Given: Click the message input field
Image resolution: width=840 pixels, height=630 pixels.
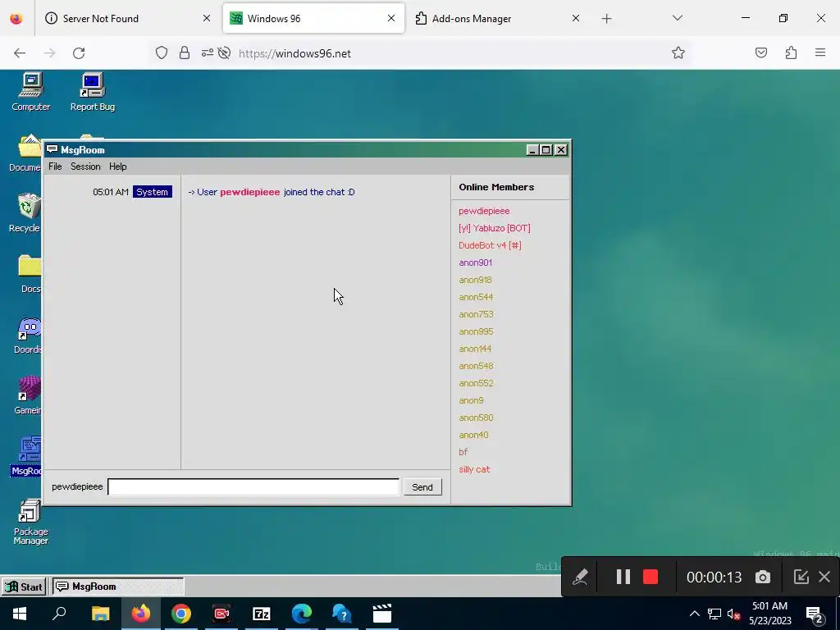Looking at the screenshot, I should (x=253, y=487).
